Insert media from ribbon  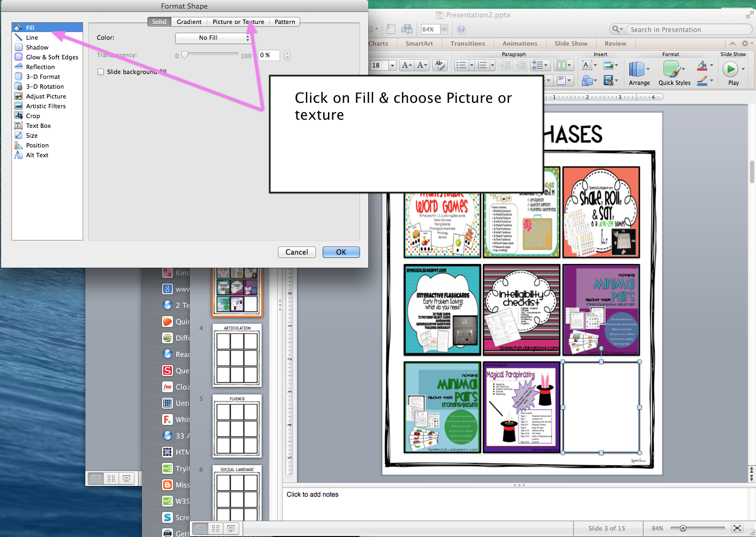[608, 81]
